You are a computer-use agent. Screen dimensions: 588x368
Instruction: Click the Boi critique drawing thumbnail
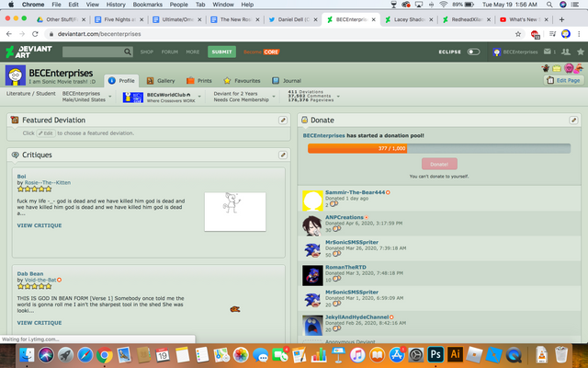point(235,212)
